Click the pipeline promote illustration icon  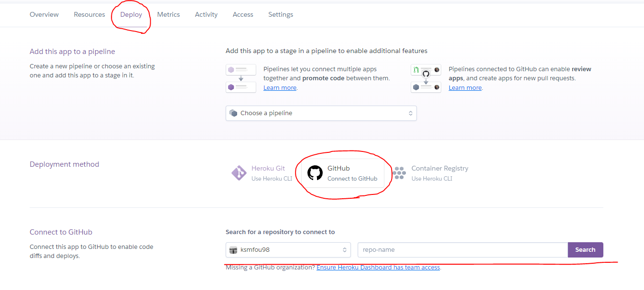[241, 78]
